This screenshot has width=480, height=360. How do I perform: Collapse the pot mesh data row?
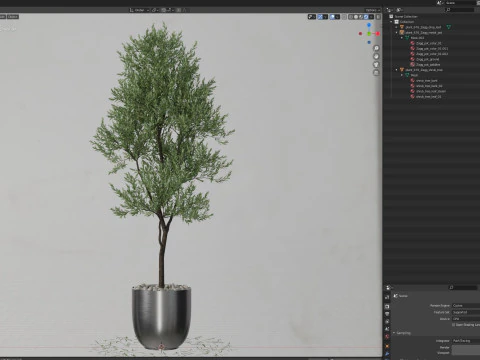pyautogui.click(x=402, y=38)
